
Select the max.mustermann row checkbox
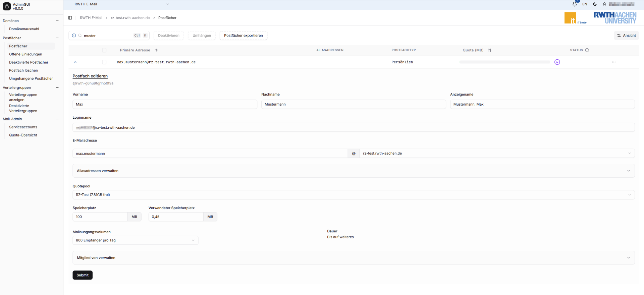[104, 62]
